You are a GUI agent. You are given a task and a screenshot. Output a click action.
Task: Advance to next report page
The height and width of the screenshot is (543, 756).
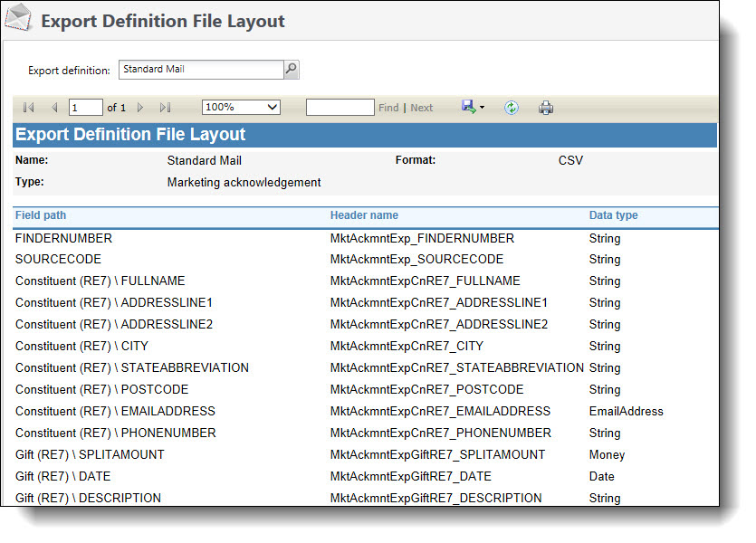pos(140,108)
